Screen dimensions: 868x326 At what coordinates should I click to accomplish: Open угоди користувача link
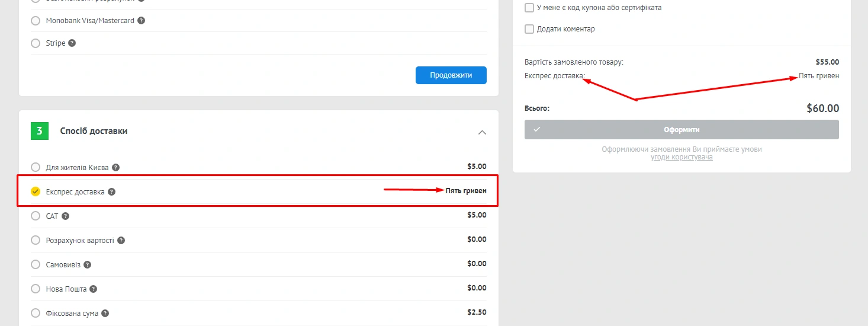coord(681,157)
